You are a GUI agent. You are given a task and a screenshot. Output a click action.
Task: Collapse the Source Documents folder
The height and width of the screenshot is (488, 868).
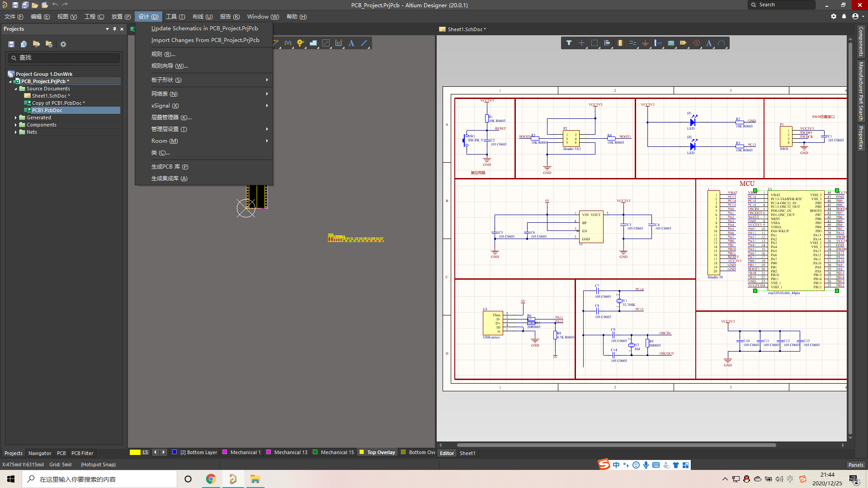pos(16,89)
